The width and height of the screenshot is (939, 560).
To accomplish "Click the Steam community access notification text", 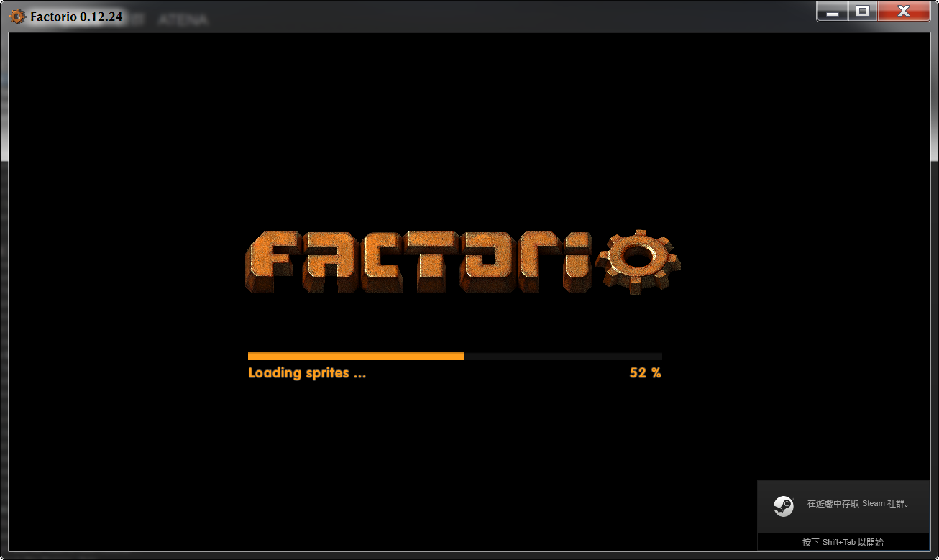I will point(858,504).
